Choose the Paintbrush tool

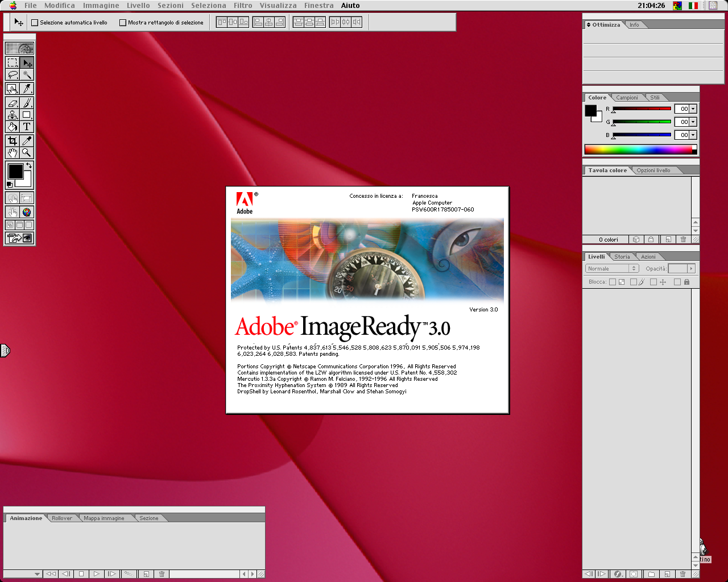click(27, 103)
